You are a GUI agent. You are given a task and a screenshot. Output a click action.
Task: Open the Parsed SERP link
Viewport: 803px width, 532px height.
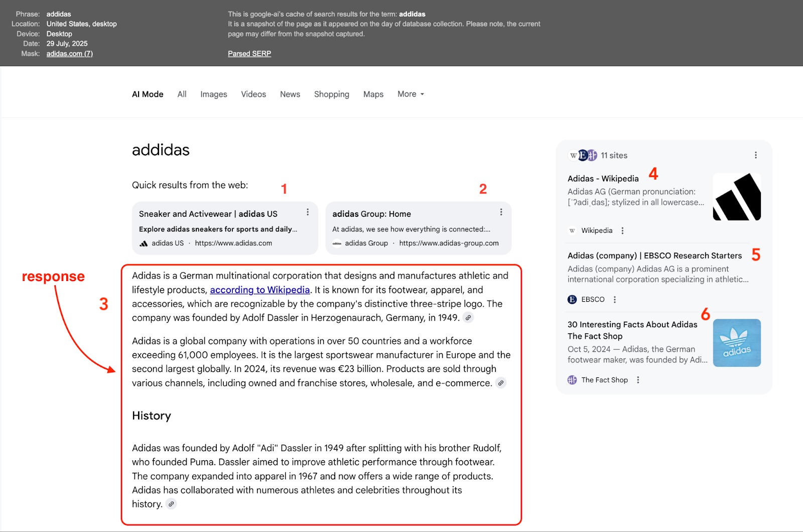249,54
